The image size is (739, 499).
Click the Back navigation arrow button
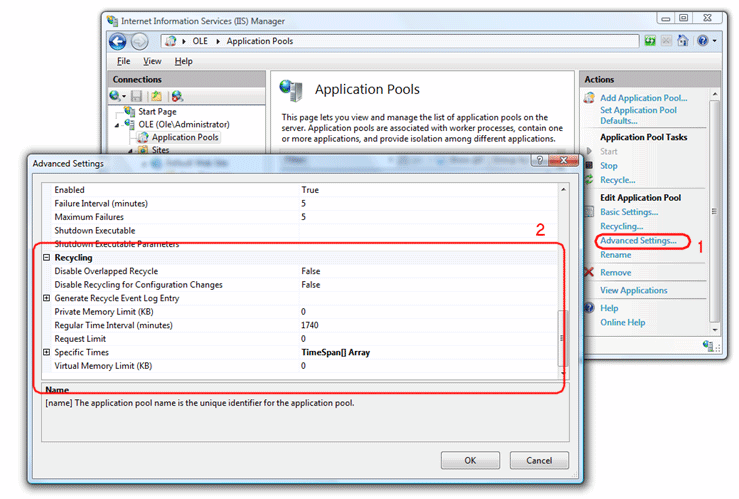[118, 41]
